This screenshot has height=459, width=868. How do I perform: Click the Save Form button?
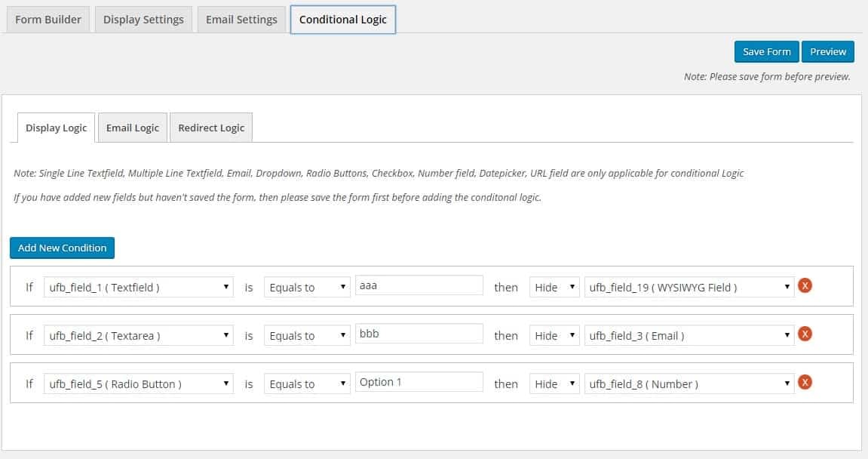click(x=767, y=51)
